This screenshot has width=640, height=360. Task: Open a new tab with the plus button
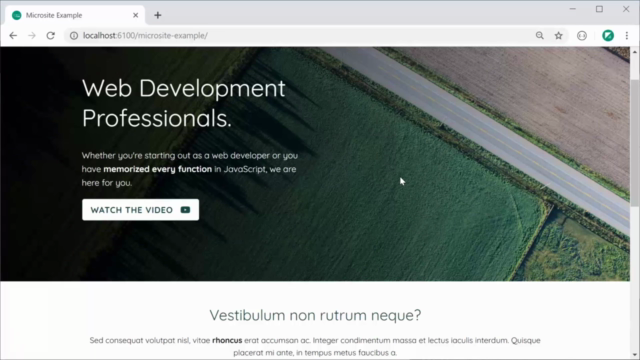pos(158,15)
